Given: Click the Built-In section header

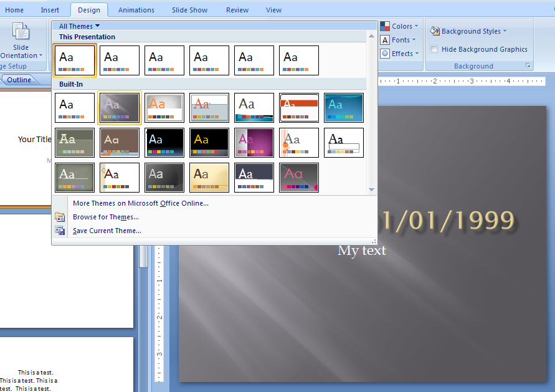Looking at the screenshot, I should point(71,84).
